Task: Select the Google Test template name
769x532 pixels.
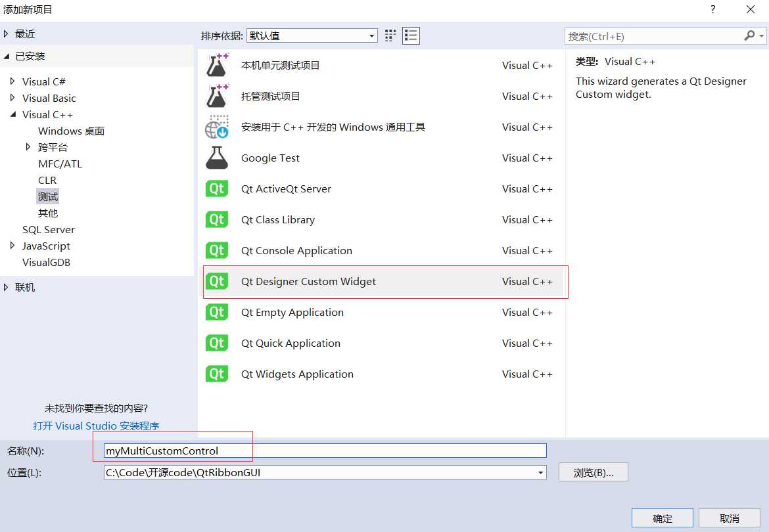Action: (x=270, y=158)
